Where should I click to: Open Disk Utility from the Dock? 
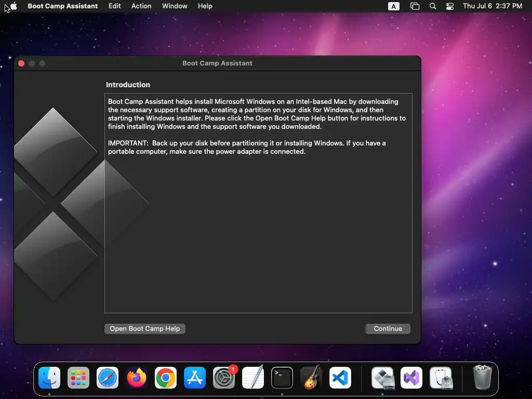tap(441, 378)
